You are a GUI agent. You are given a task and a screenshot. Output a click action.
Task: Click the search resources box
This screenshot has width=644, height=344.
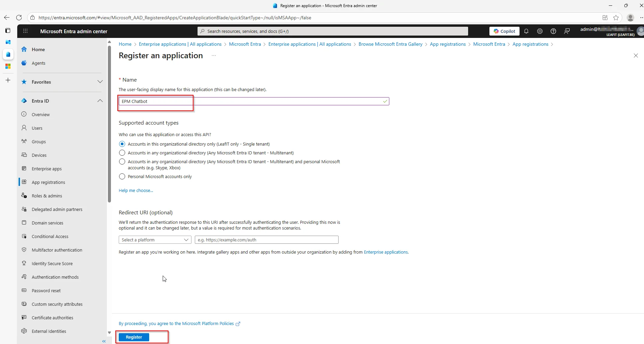[333, 31]
